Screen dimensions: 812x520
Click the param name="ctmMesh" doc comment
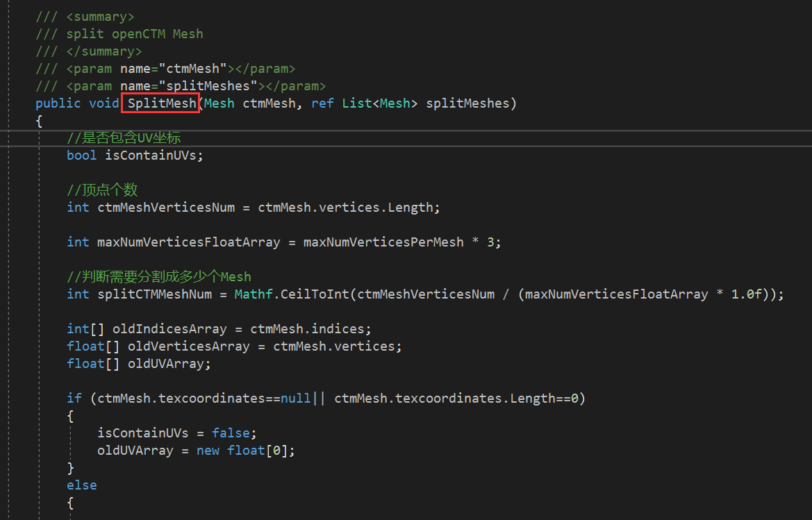click(x=167, y=68)
